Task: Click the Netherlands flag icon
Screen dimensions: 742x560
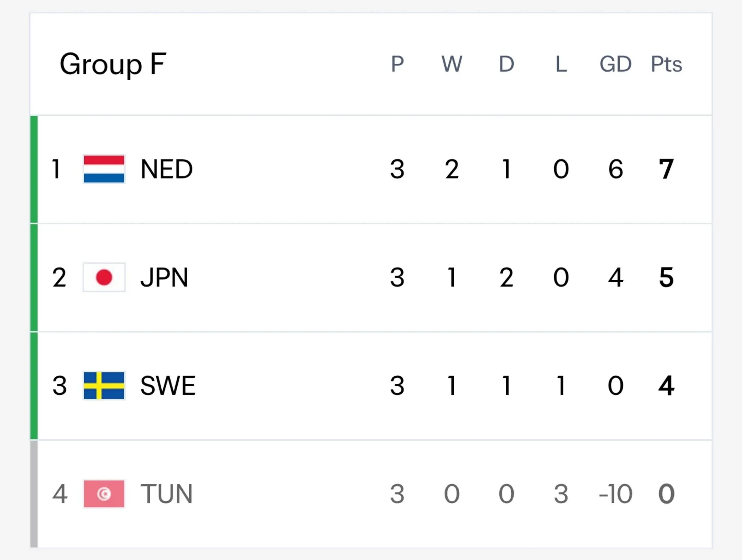Action: (x=104, y=169)
